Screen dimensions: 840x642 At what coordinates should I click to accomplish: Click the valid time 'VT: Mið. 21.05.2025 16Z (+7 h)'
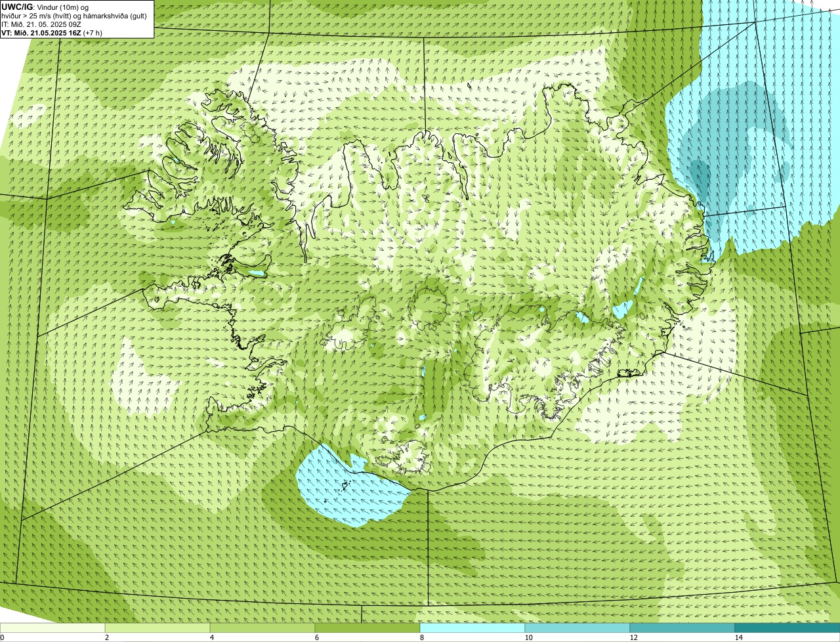pos(52,33)
